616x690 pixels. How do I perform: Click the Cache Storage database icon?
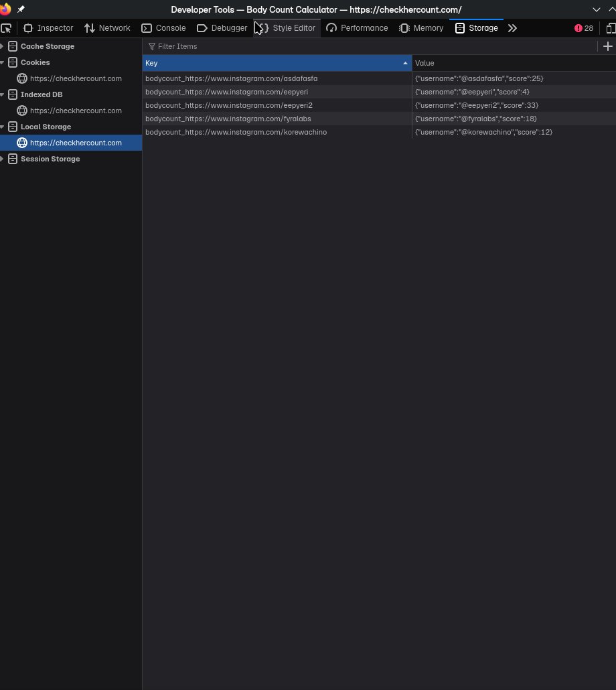click(x=13, y=46)
